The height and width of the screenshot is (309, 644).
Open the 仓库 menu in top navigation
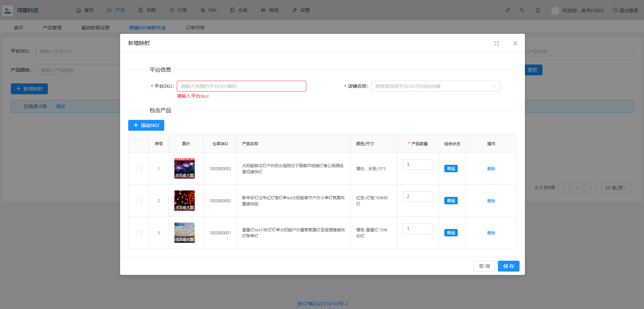click(239, 10)
